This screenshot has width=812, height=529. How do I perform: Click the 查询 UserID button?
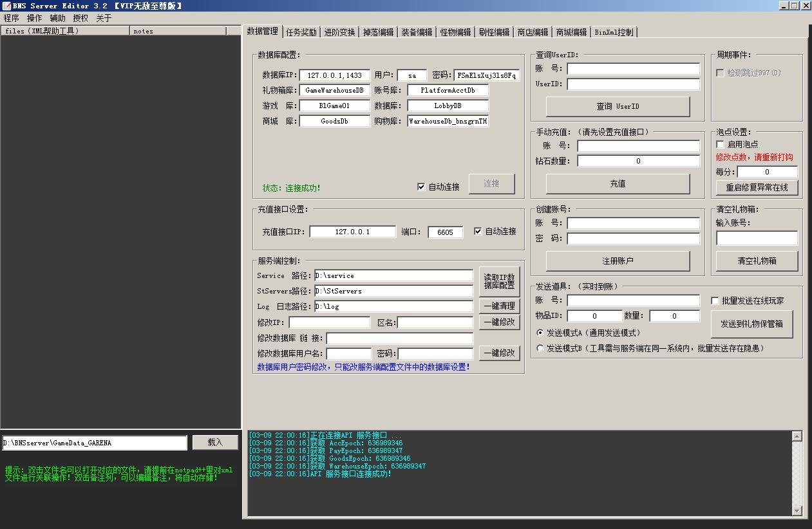tap(618, 106)
